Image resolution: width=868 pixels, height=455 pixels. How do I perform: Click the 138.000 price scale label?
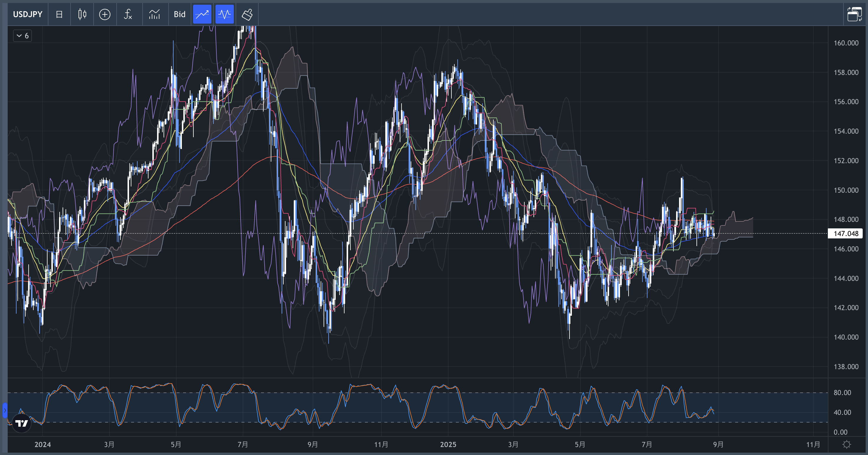[846, 367]
